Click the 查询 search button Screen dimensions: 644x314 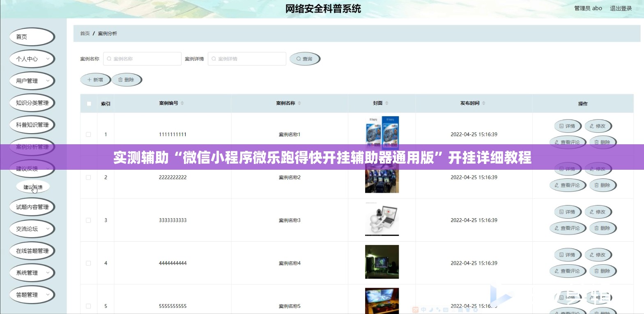coord(304,59)
